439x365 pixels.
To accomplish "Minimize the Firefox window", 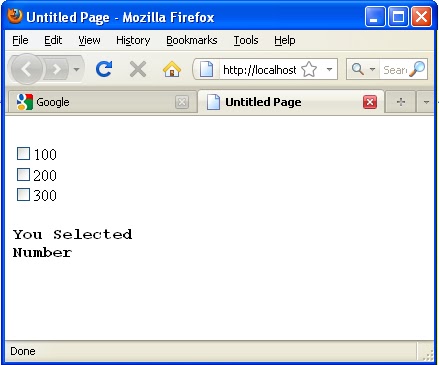I will click(x=375, y=16).
